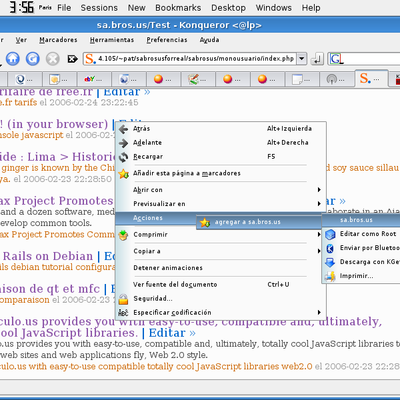Click the Imprimir printer icon
The image size is (400, 400).
[x=330, y=276]
